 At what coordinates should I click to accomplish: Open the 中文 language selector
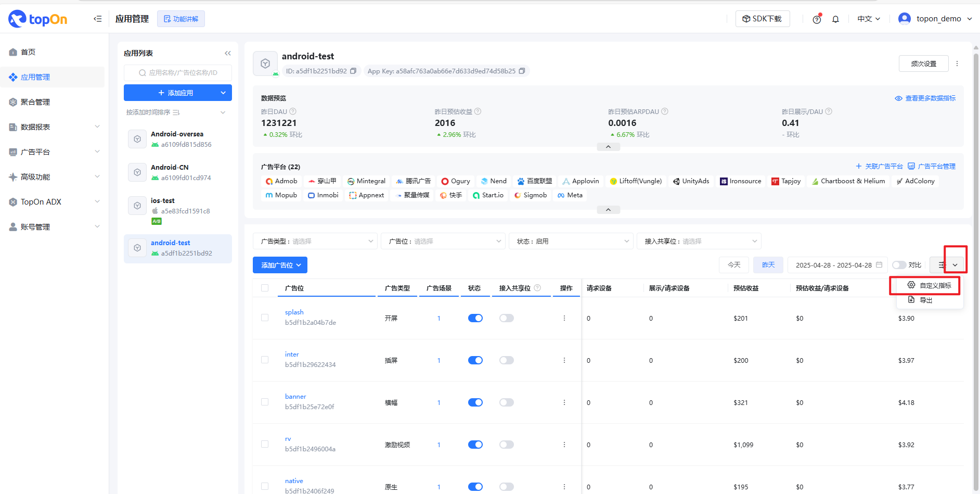coord(869,19)
